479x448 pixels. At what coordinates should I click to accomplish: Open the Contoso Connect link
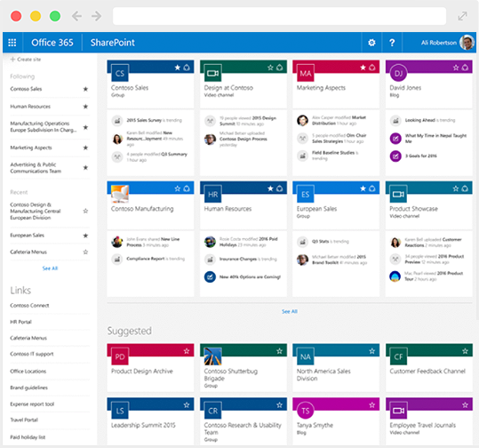tap(29, 305)
